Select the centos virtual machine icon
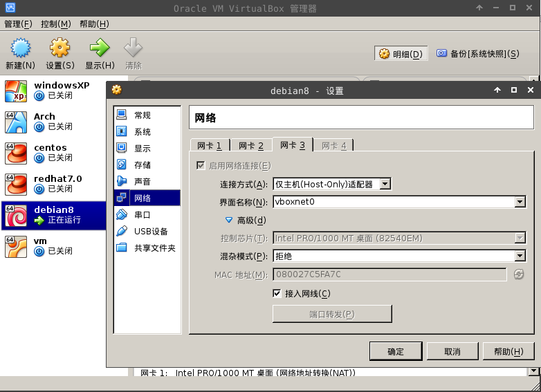Viewport: 541px width, 392px height. point(16,153)
